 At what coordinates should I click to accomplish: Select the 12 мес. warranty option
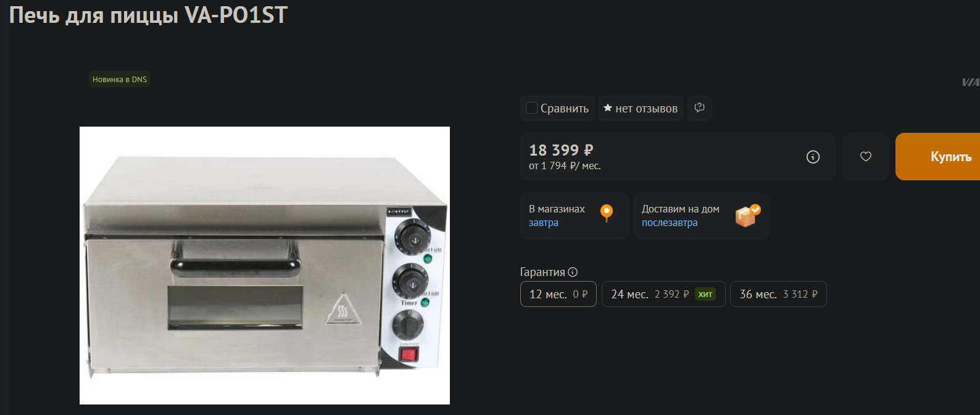(559, 294)
